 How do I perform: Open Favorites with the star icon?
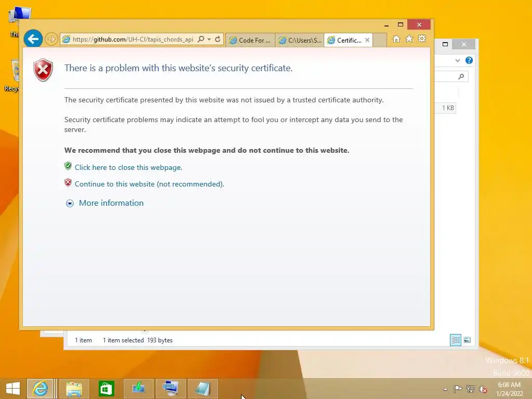click(409, 39)
